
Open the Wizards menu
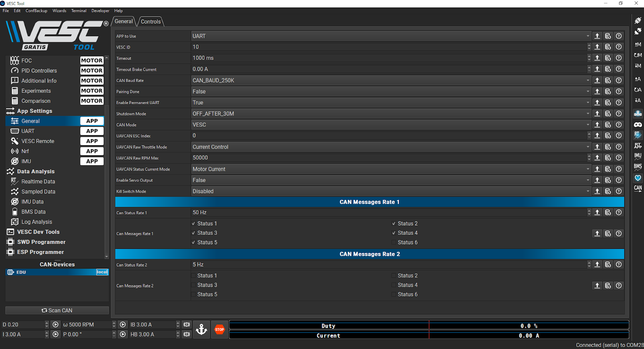click(x=59, y=11)
